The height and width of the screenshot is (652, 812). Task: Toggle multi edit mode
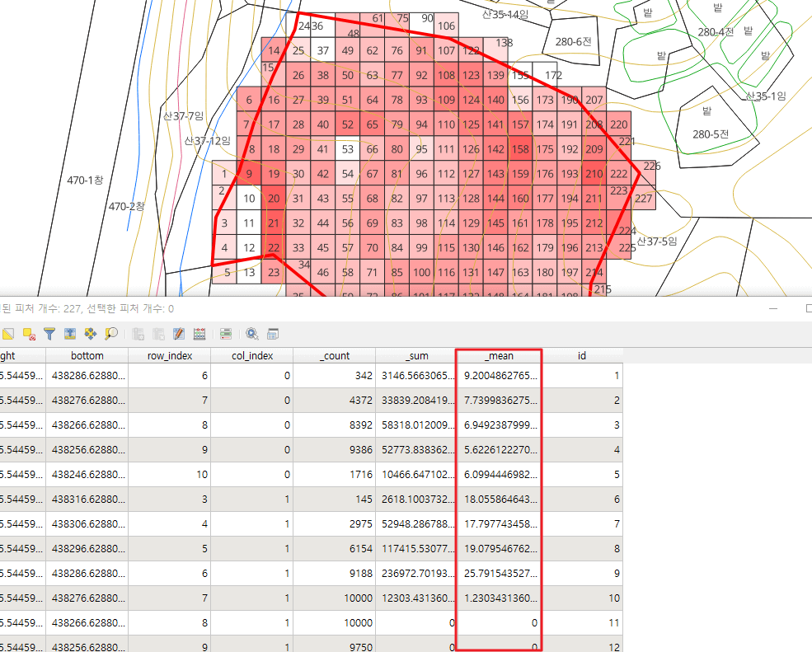pyautogui.click(x=178, y=333)
